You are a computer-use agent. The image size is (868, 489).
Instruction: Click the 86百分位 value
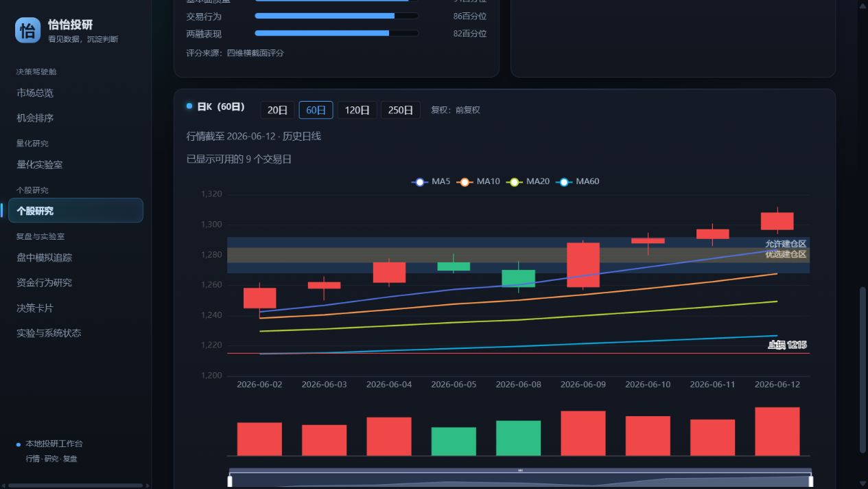[470, 16]
